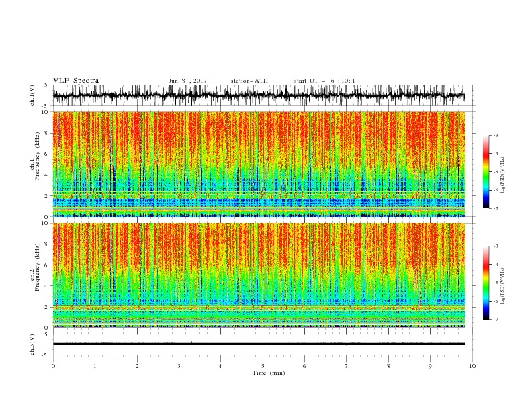Click the "4" frequency tick of the ch.2 spectrogram
This screenshot has width=532, height=411.
click(x=47, y=286)
